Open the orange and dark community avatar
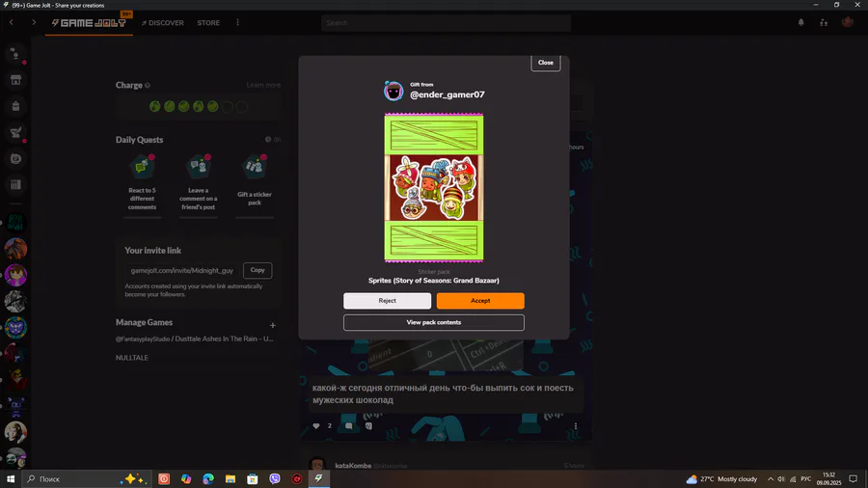This screenshot has height=488, width=868. pos(15,249)
